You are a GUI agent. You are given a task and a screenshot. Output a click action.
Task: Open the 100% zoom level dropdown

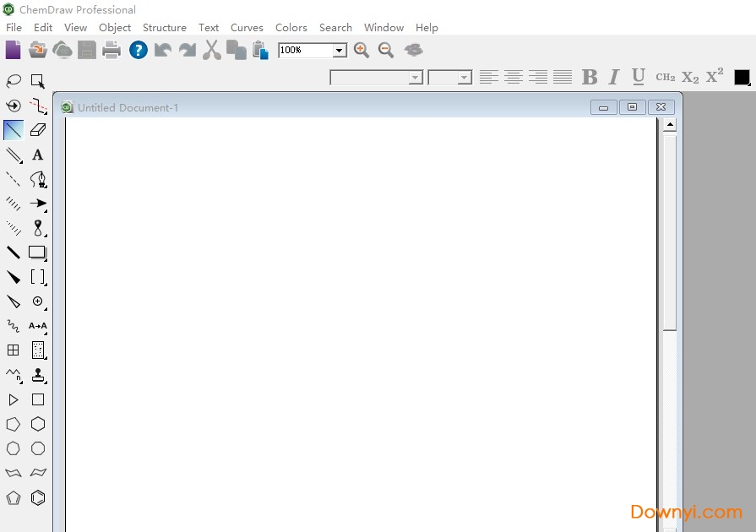click(339, 51)
